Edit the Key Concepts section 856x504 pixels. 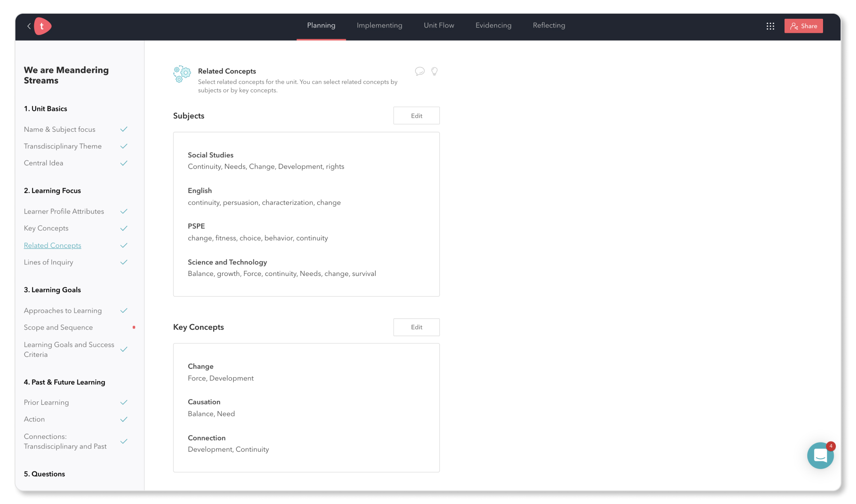(x=416, y=327)
